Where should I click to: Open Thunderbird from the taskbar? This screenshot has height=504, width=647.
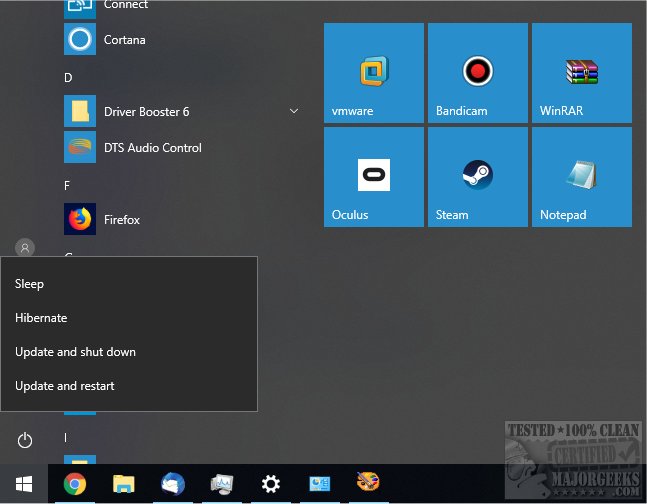click(x=172, y=483)
